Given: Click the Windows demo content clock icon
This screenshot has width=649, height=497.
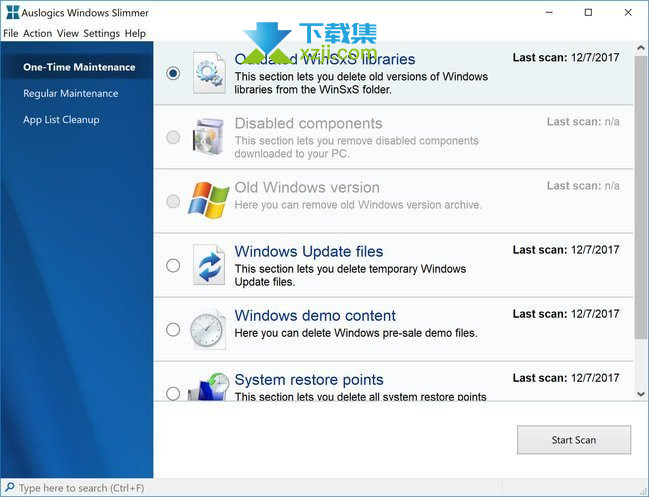Looking at the screenshot, I should pos(208,329).
